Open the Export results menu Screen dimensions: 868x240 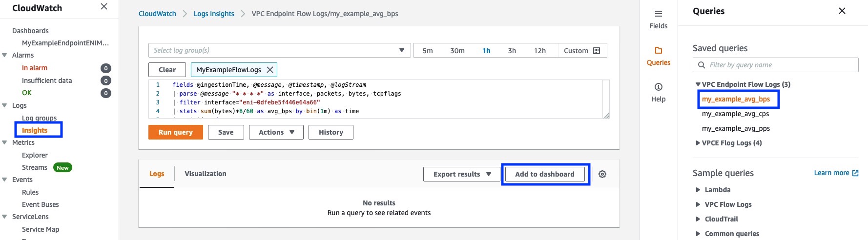click(462, 174)
